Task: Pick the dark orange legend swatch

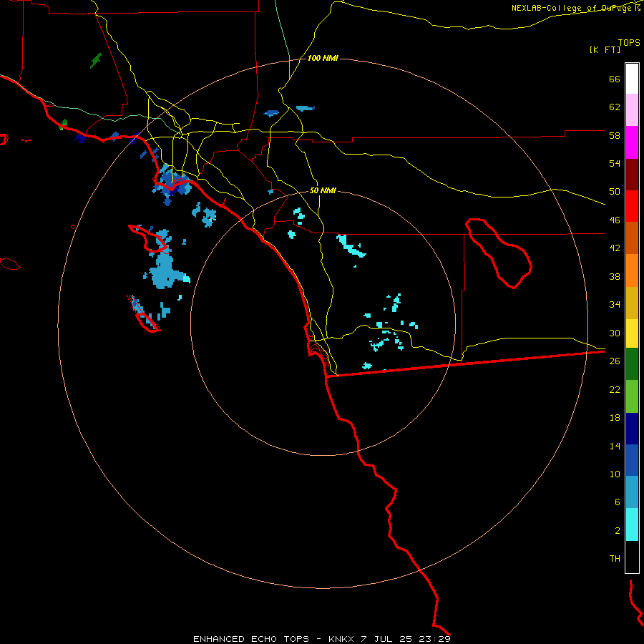Action: [x=632, y=238]
